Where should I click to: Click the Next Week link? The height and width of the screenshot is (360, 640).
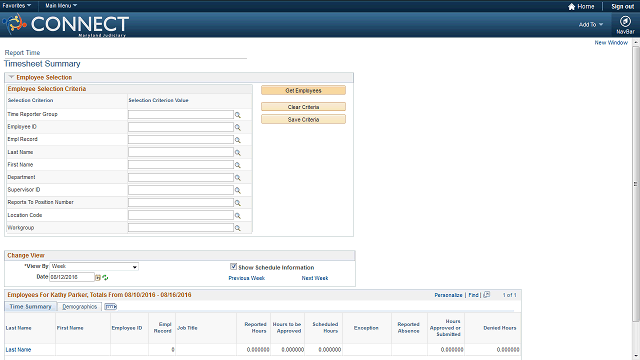(x=315, y=278)
